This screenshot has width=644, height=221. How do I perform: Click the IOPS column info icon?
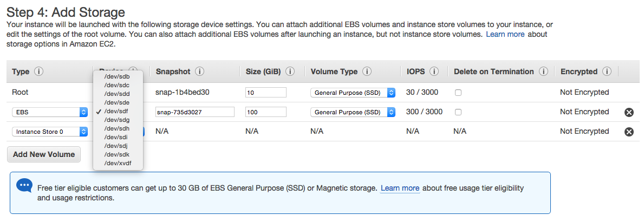click(x=434, y=71)
